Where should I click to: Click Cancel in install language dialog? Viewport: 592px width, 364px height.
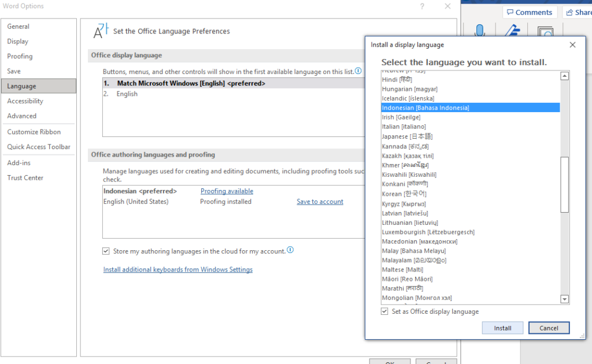[x=549, y=328]
